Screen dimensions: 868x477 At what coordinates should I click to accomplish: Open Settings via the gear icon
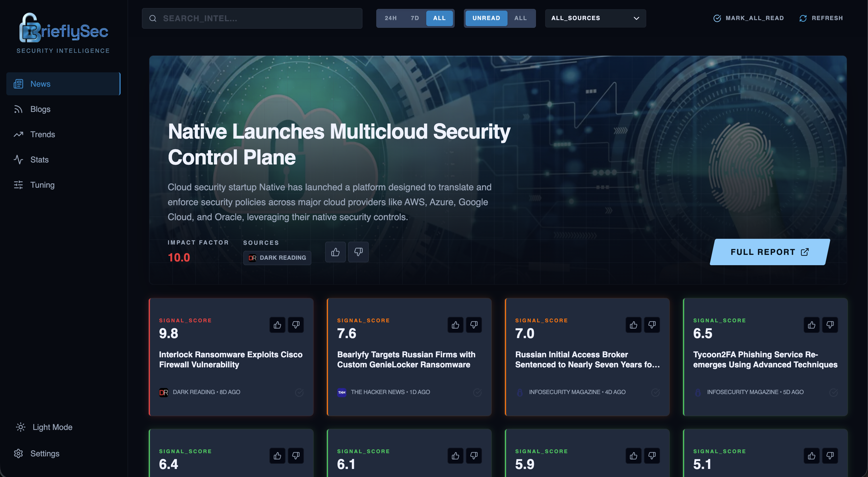pos(19,453)
